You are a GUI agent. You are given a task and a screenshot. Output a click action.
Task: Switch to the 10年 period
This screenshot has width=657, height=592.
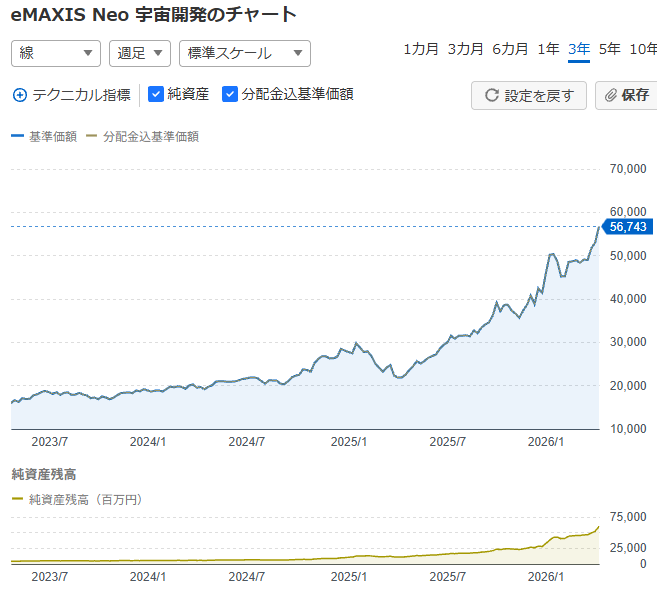[643, 49]
